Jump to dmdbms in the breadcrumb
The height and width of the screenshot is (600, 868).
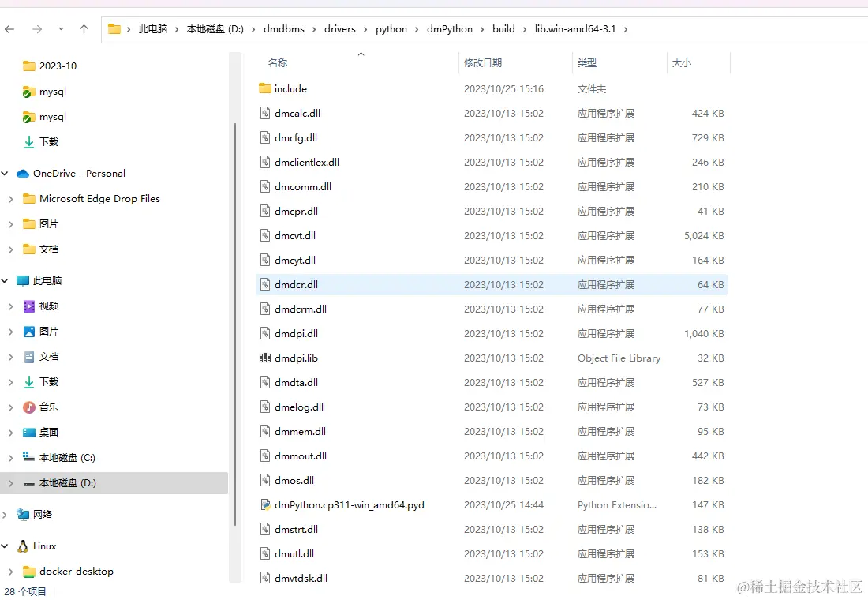[284, 29]
